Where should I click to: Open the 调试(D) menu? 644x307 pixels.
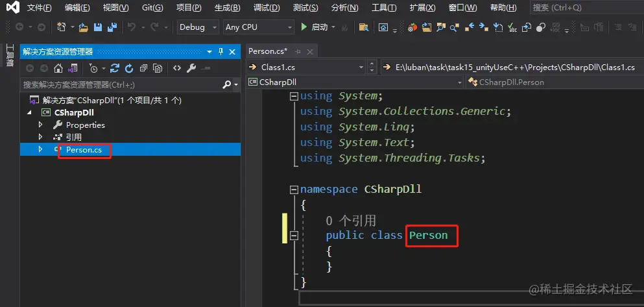[x=267, y=8]
